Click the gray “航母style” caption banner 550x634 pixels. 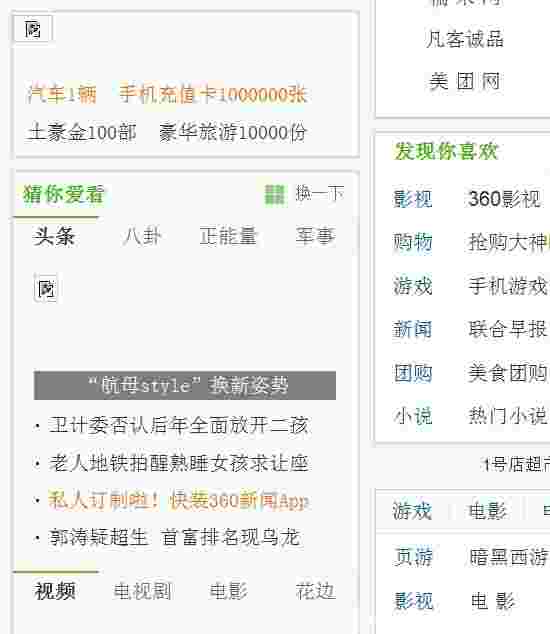pos(185,385)
